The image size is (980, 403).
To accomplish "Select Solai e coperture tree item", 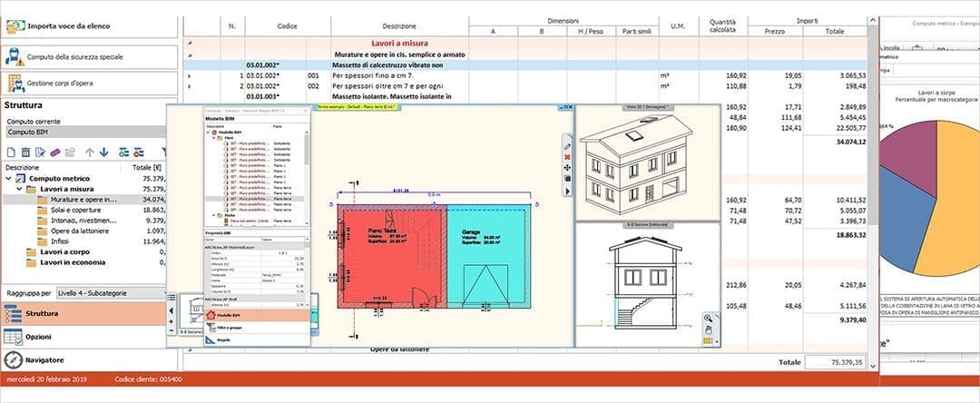I will click(x=76, y=210).
